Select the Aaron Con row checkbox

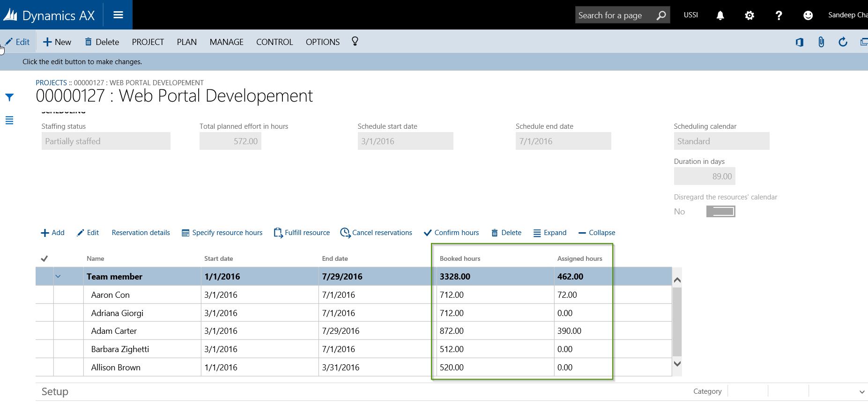[45, 295]
